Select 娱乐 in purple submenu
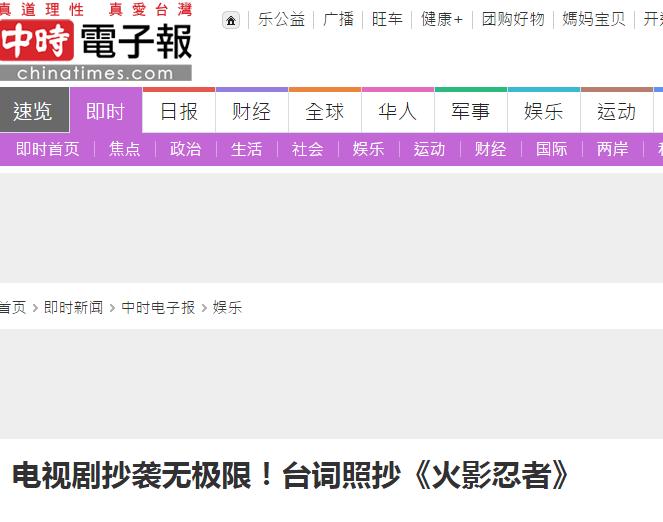663x522 pixels. coord(368,149)
